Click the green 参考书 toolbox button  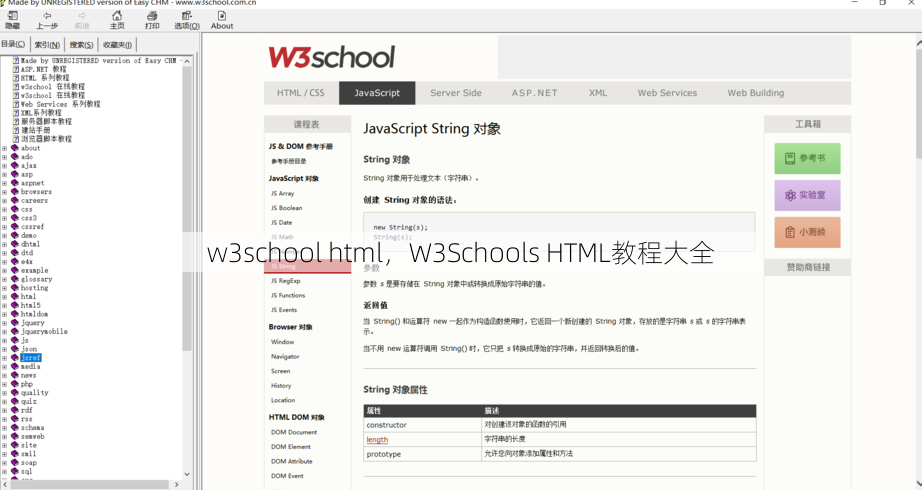click(807, 158)
